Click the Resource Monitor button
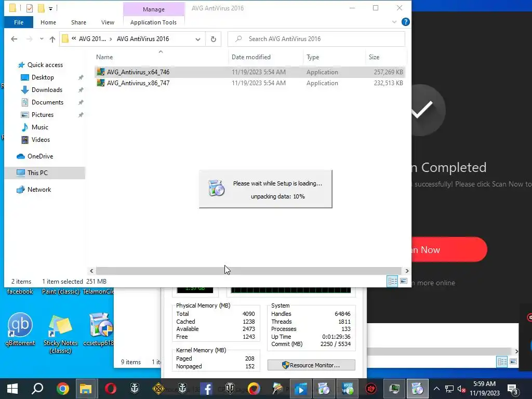 [311, 365]
